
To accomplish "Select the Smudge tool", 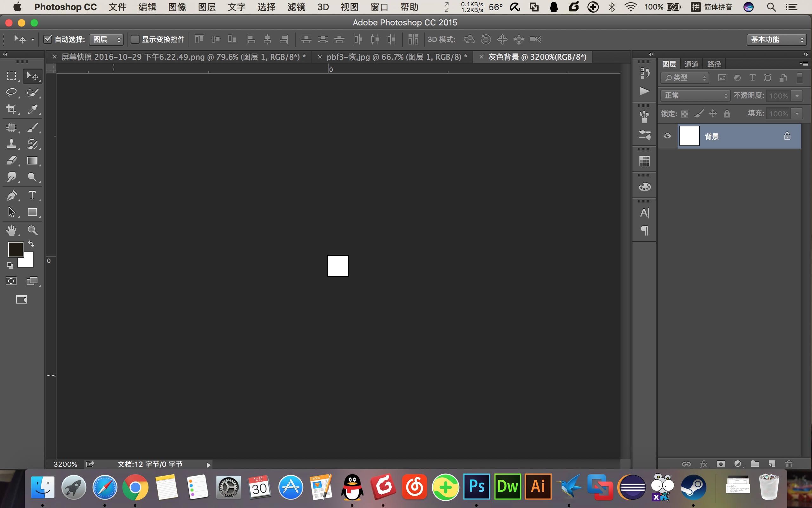I will [x=11, y=177].
